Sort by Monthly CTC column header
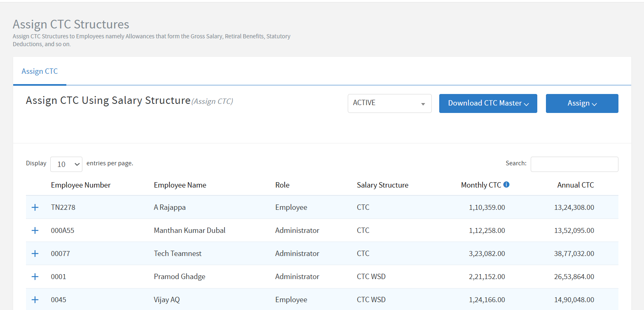Image resolution: width=644 pixels, height=310 pixels. (481, 185)
